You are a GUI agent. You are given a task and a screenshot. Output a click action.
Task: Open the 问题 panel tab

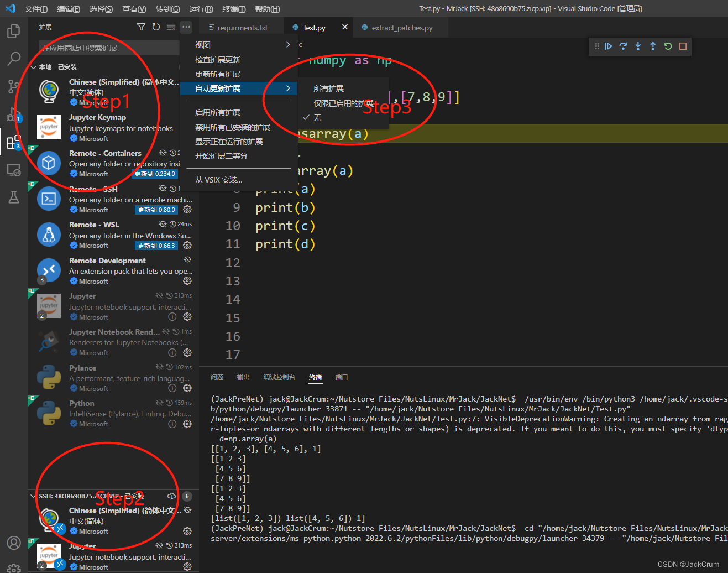point(217,377)
